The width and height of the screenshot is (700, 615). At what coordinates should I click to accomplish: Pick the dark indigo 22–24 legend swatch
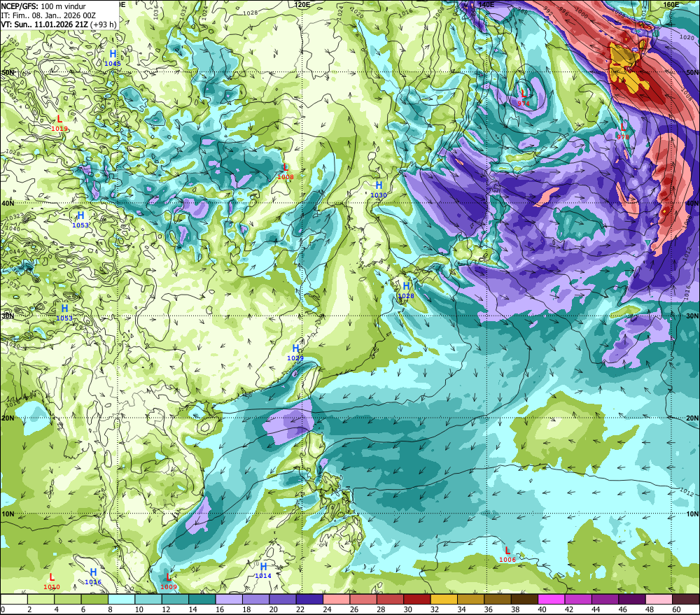click(310, 599)
